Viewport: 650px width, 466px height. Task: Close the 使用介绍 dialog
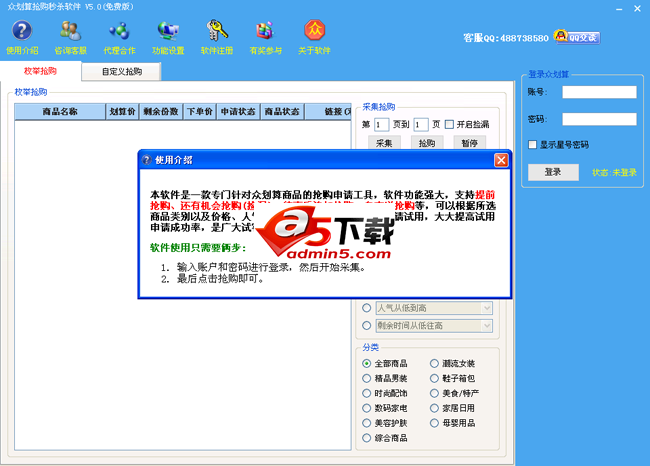(501, 160)
